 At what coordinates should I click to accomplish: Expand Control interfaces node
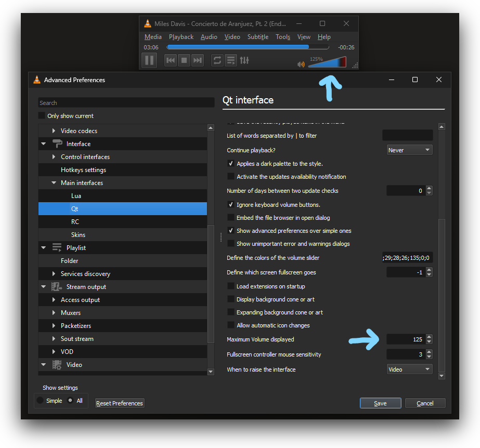pos(54,156)
